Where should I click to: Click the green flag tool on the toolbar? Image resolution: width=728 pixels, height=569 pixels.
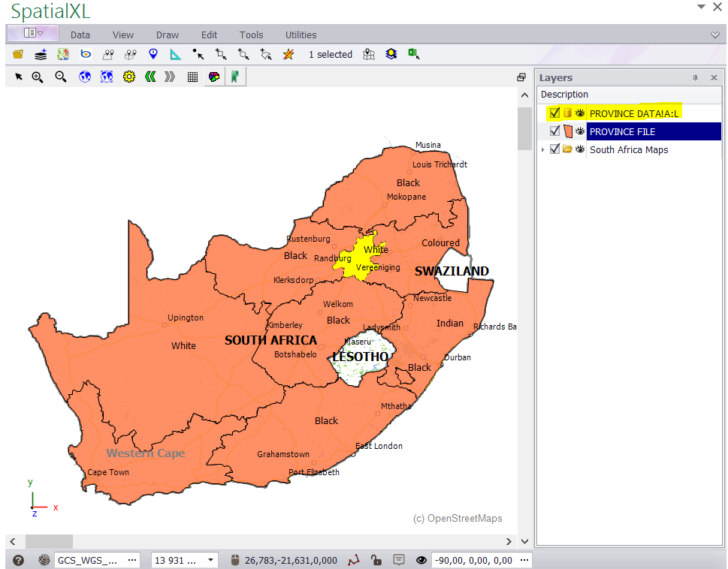[x=235, y=76]
